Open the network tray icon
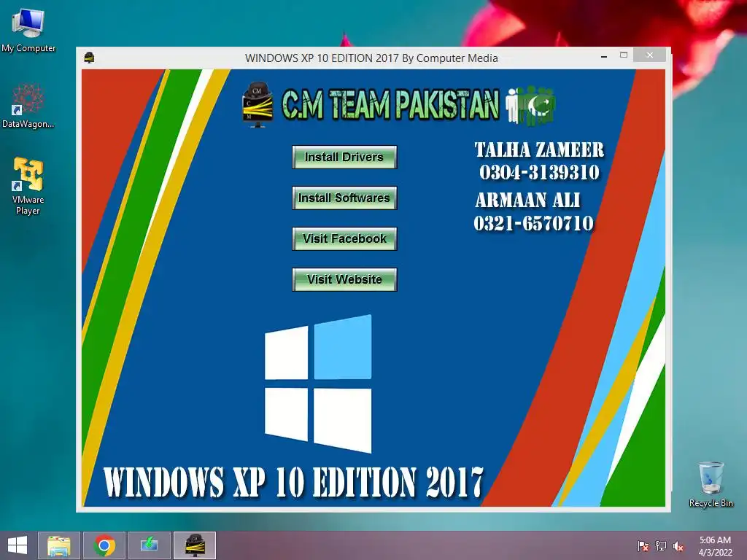This screenshot has width=747, height=560. 661,546
